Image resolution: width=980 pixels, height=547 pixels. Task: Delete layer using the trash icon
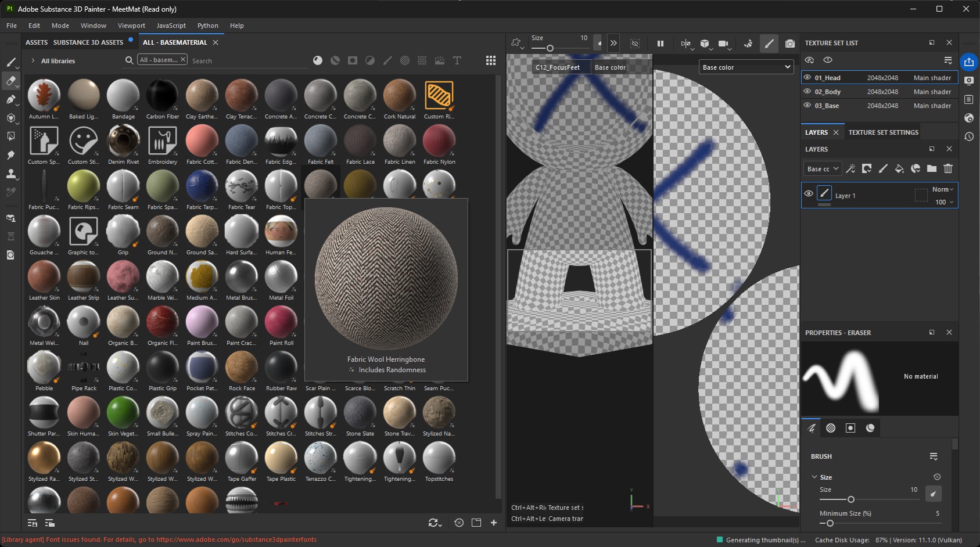pyautogui.click(x=947, y=169)
